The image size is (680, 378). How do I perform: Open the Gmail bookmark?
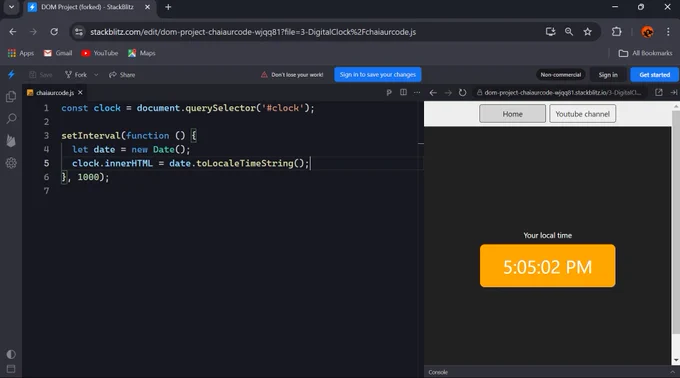58,53
